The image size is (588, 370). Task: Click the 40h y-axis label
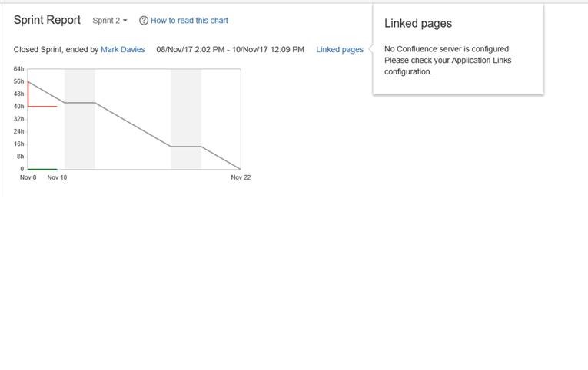(x=18, y=107)
